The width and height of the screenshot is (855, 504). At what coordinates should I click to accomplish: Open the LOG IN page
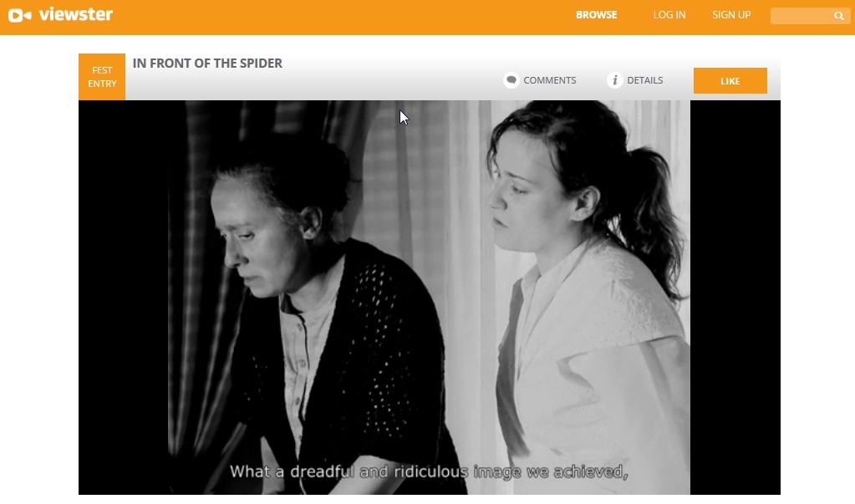(x=669, y=15)
